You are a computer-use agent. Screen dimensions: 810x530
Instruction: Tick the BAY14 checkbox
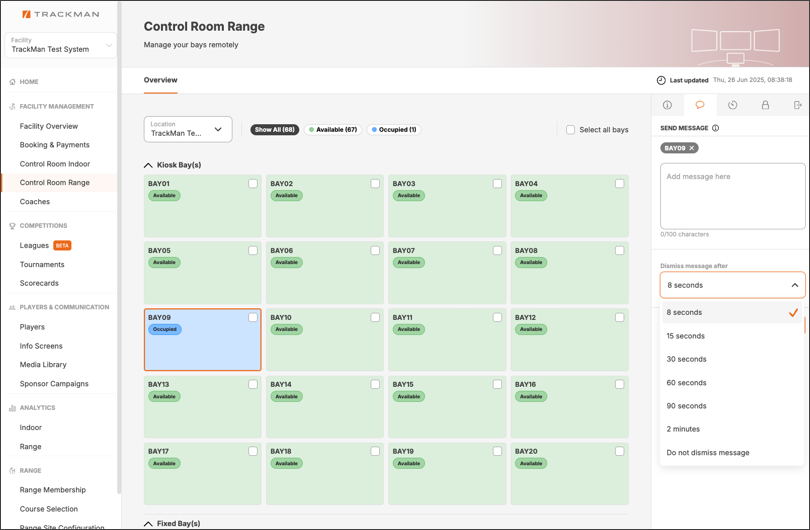click(x=375, y=384)
